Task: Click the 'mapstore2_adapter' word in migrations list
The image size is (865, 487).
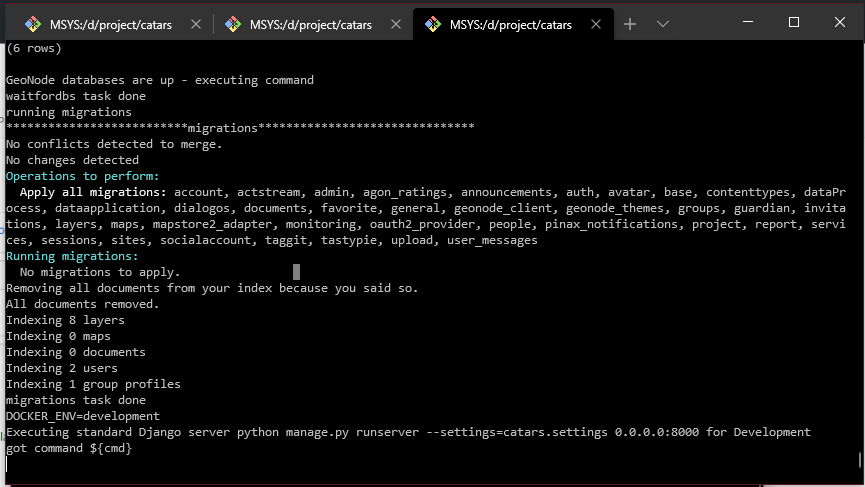Action: (212, 224)
